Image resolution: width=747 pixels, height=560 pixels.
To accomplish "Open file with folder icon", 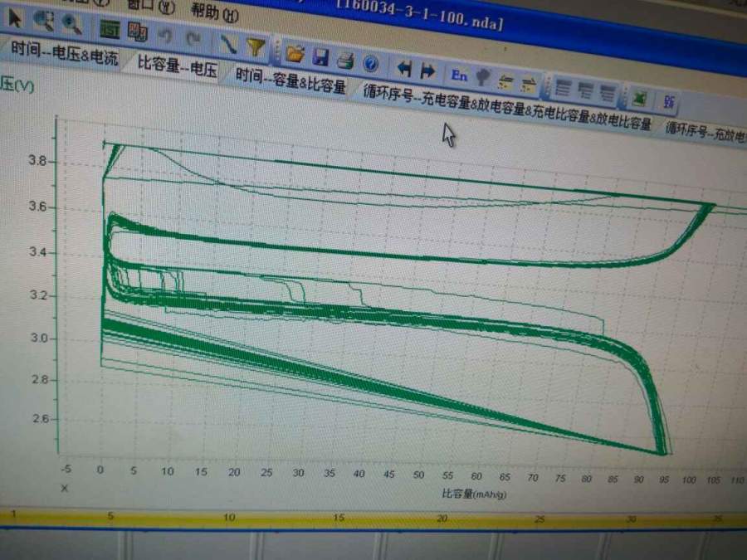I will coord(295,54).
